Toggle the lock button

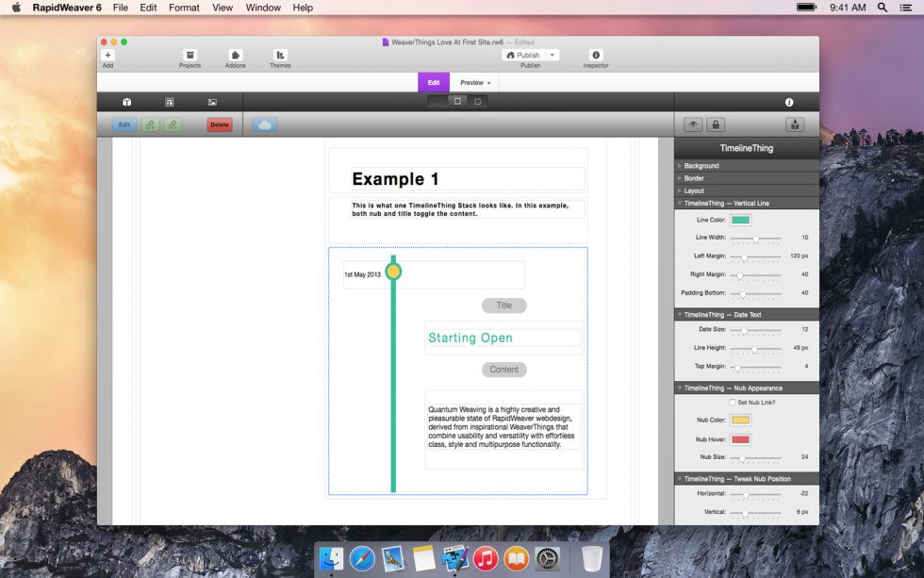click(716, 124)
